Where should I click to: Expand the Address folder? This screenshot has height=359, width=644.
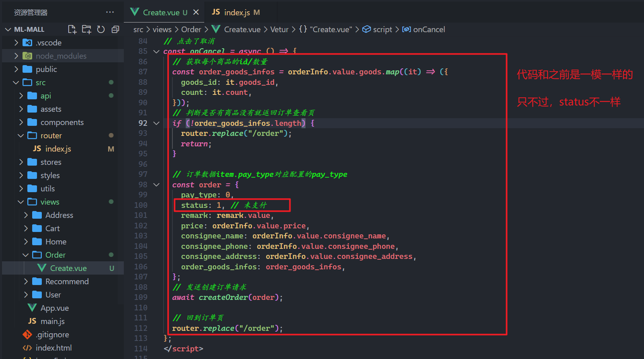26,215
